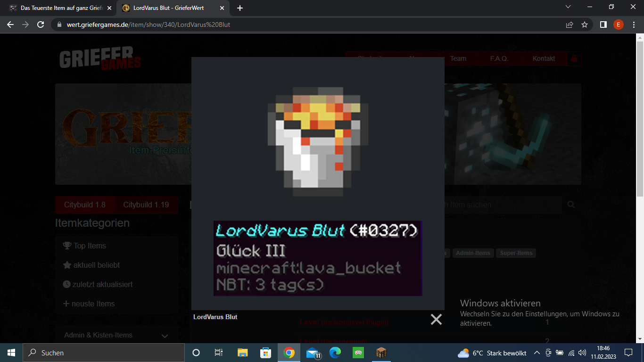Select the Citybuild 1.8 tab
Image resolution: width=644 pixels, height=362 pixels.
click(85, 205)
